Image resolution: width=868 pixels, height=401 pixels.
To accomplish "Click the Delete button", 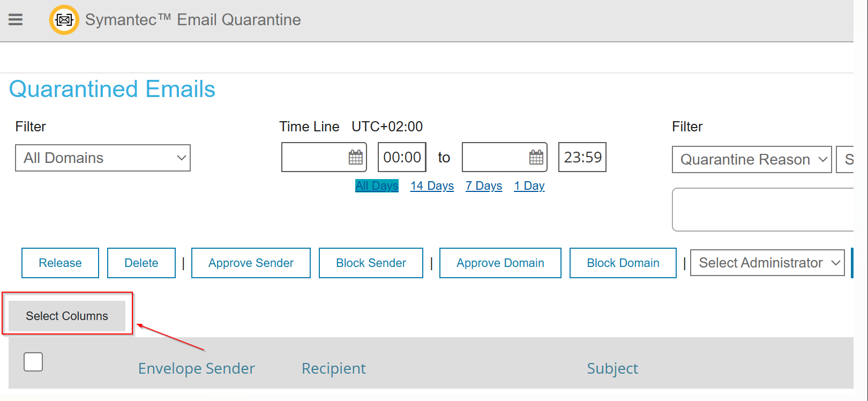I will [141, 263].
